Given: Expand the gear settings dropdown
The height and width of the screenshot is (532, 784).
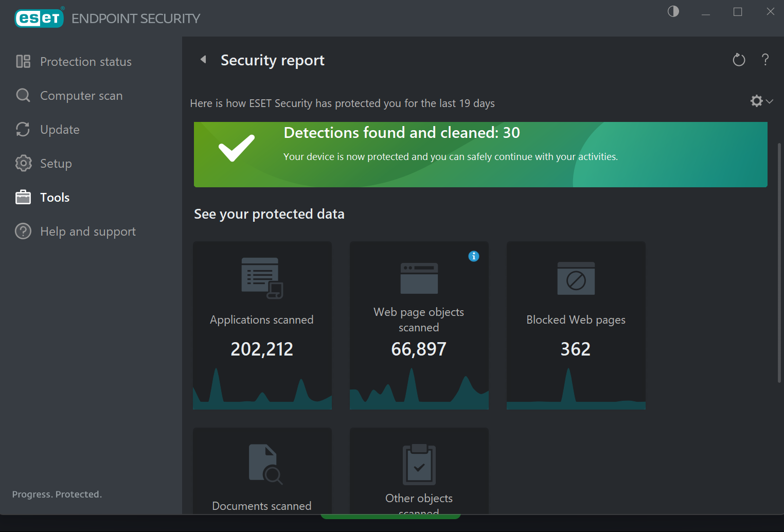Looking at the screenshot, I should click(x=761, y=101).
